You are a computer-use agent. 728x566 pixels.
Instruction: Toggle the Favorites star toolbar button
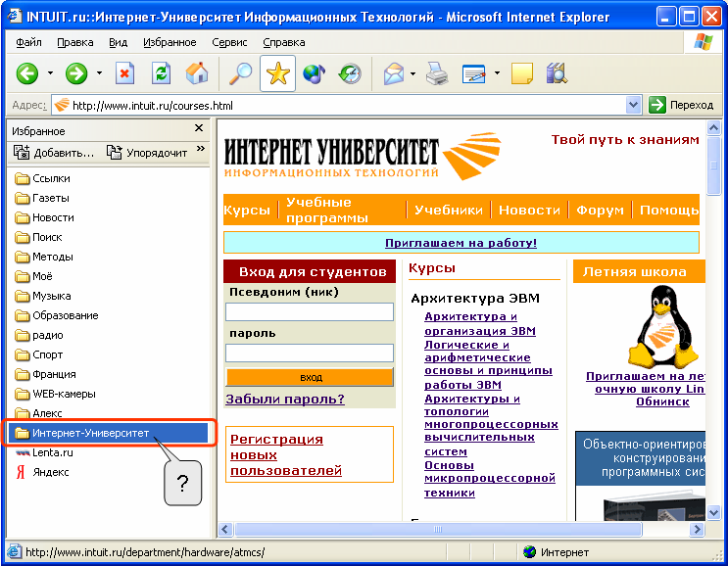277,73
